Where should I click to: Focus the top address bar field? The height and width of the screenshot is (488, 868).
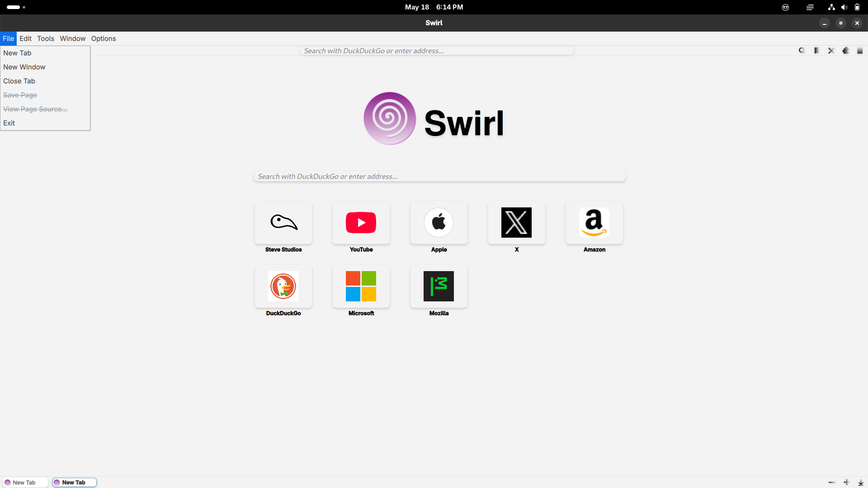[437, 51]
